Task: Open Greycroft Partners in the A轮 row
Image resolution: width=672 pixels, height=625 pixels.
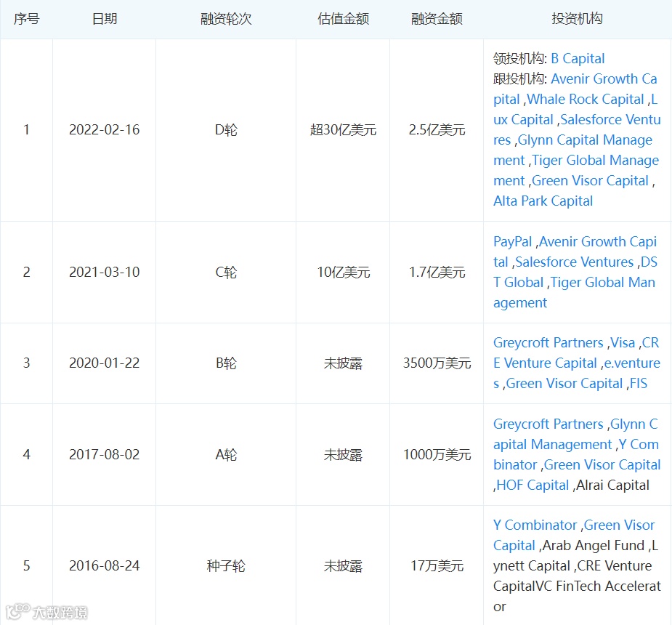Action: coord(548,424)
